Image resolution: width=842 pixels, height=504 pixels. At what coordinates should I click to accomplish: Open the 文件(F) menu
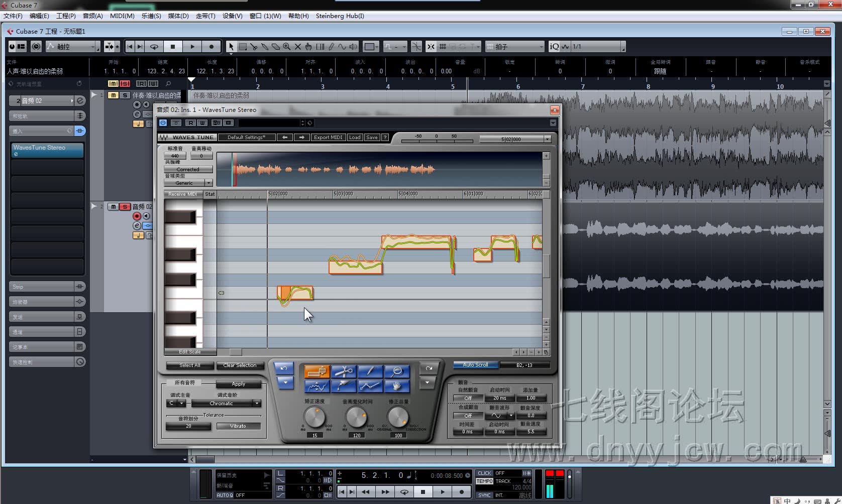coord(13,16)
